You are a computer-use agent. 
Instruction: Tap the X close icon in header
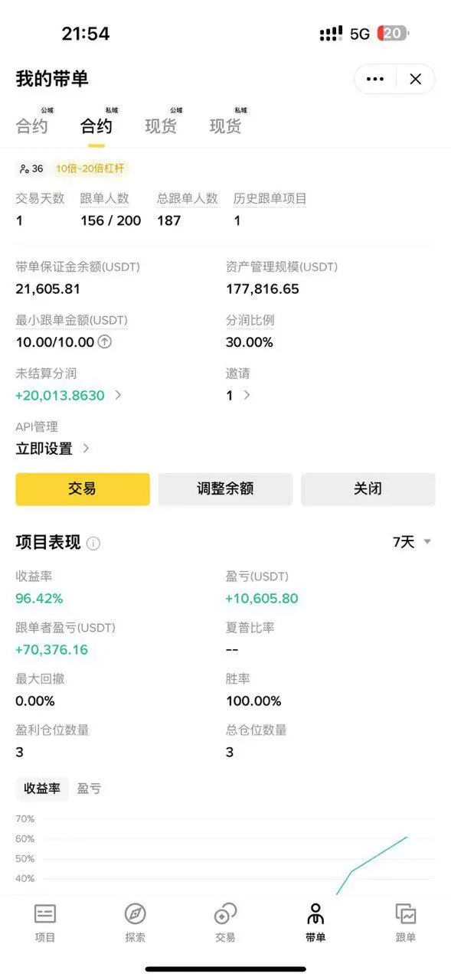[415, 79]
